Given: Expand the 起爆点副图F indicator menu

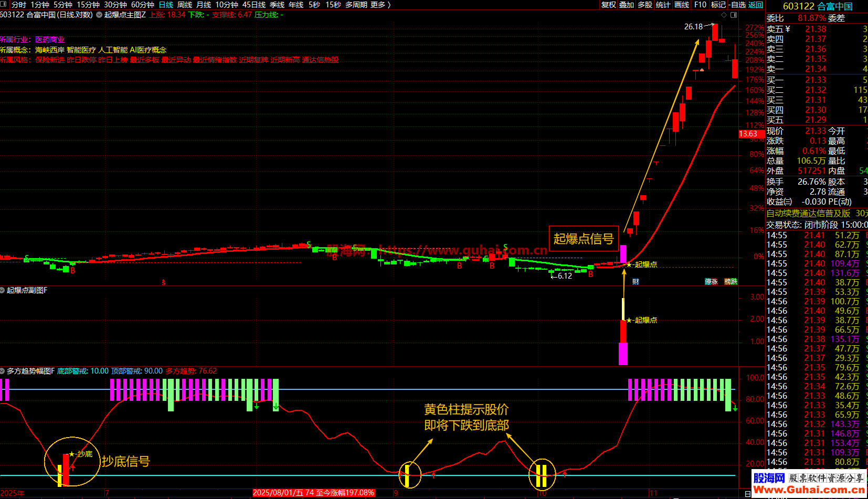Looking at the screenshot, I should [x=3, y=290].
